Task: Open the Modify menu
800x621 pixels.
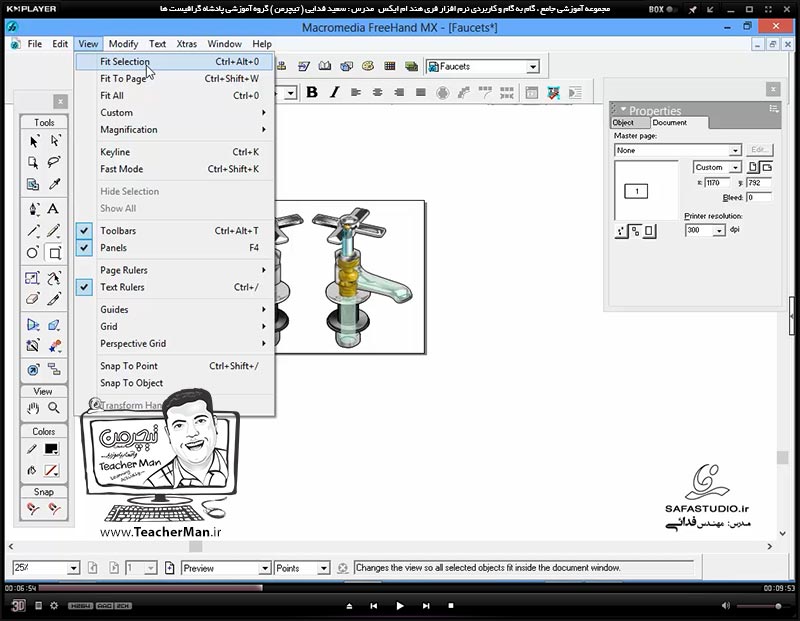Action: click(123, 44)
